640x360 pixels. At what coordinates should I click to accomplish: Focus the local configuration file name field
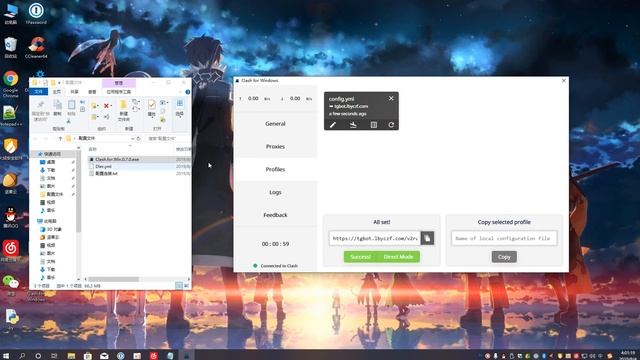coord(504,238)
